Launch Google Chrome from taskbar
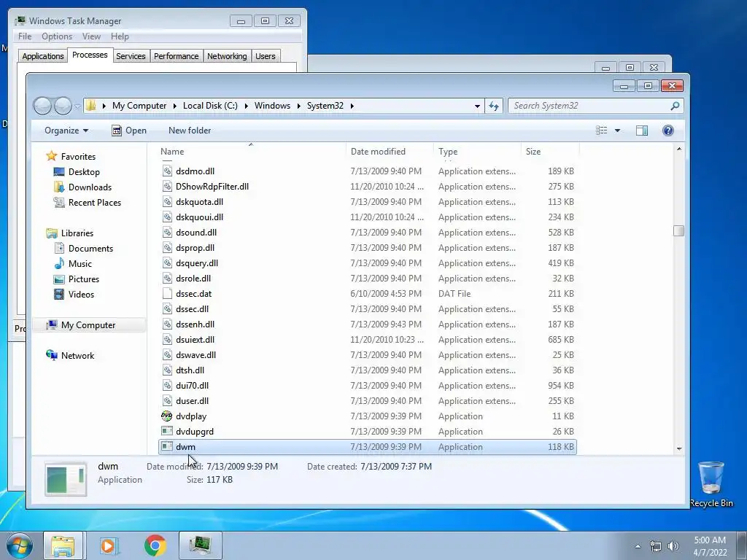747x560 pixels. [x=155, y=545]
